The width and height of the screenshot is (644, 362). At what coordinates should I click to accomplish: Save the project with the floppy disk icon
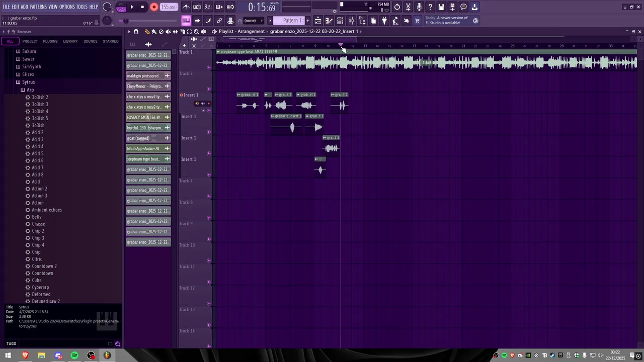[441, 7]
